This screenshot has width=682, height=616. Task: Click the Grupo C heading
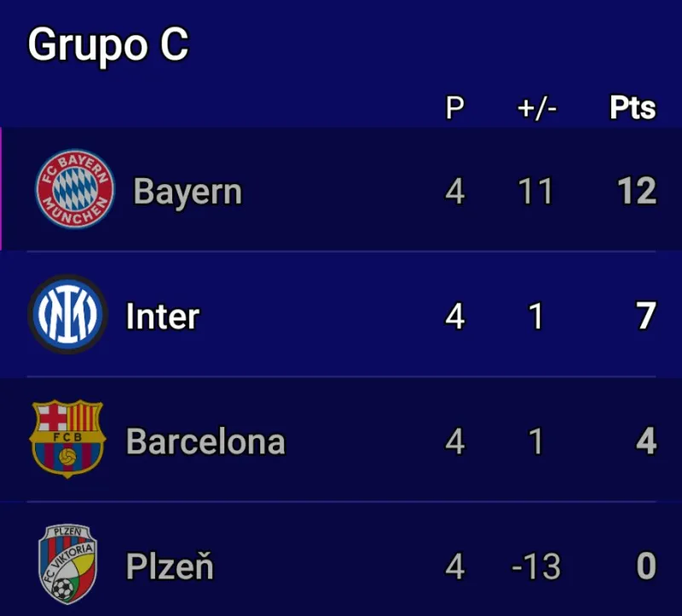tap(107, 44)
